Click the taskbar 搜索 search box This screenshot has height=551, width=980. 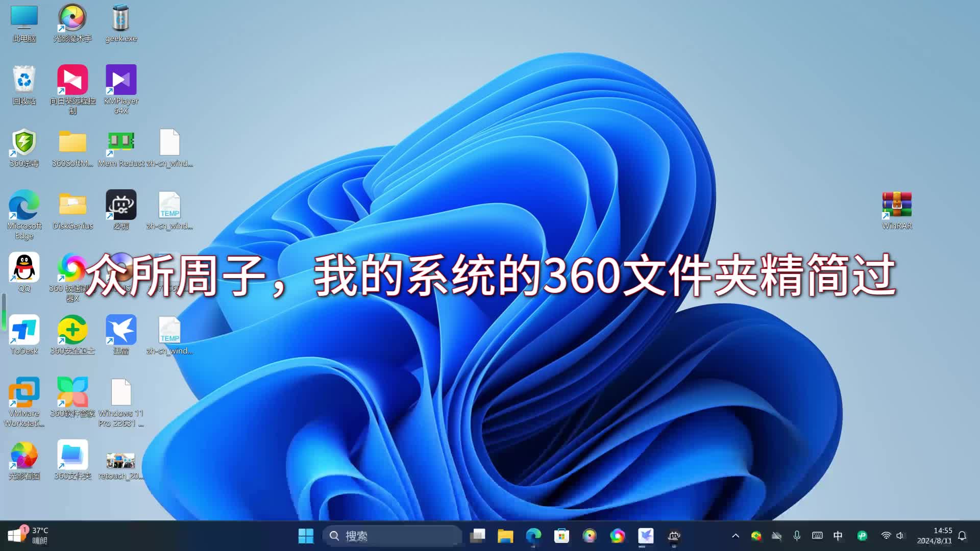click(392, 536)
